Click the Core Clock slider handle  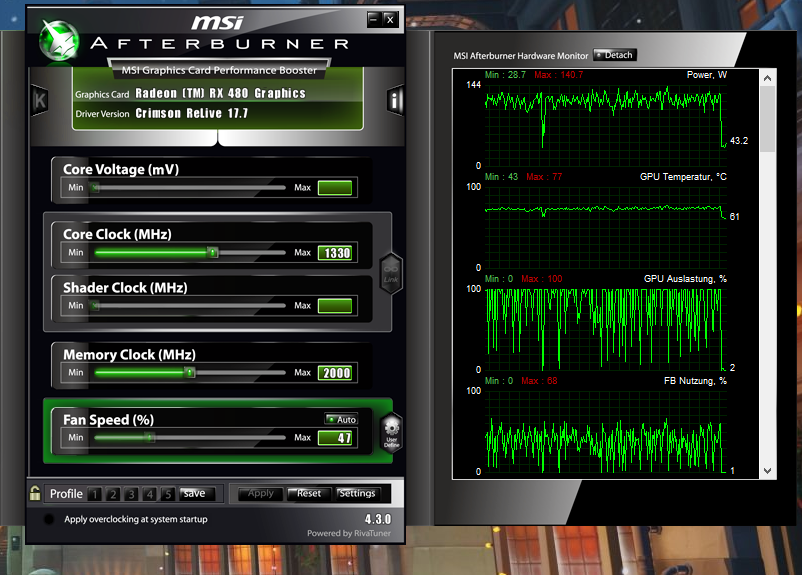[x=213, y=252]
